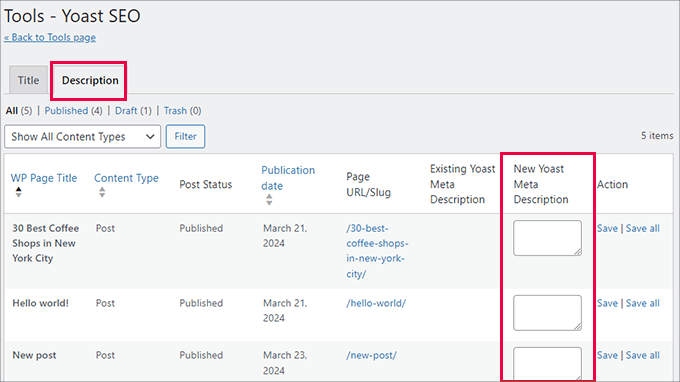Click the 'Tools - Yoast SEO' heading
This screenshot has width=680, height=382.
[72, 16]
